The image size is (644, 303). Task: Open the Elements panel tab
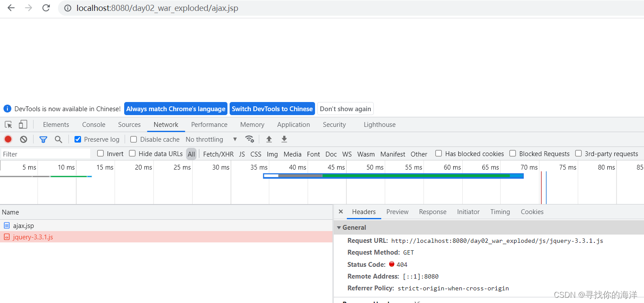(56, 125)
